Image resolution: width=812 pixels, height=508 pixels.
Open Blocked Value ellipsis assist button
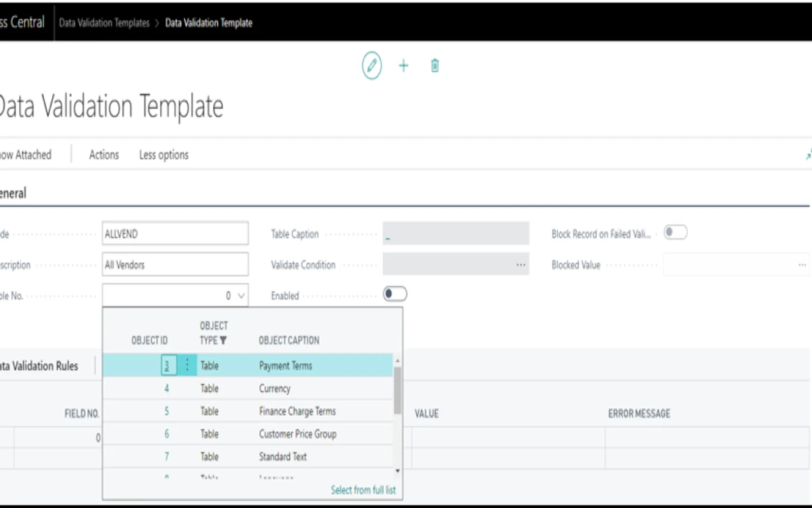pos(802,265)
